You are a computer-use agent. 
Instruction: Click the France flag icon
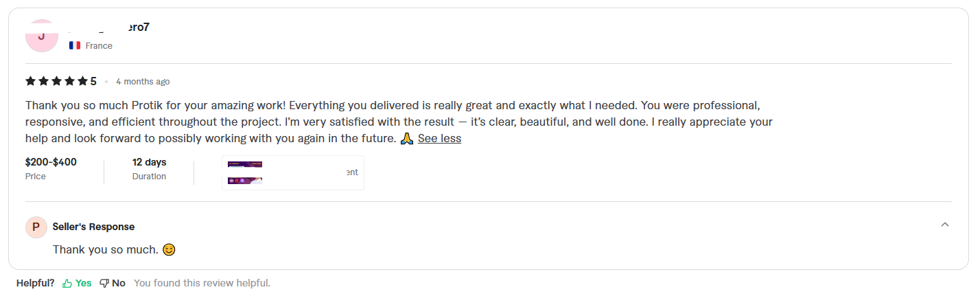[75, 45]
